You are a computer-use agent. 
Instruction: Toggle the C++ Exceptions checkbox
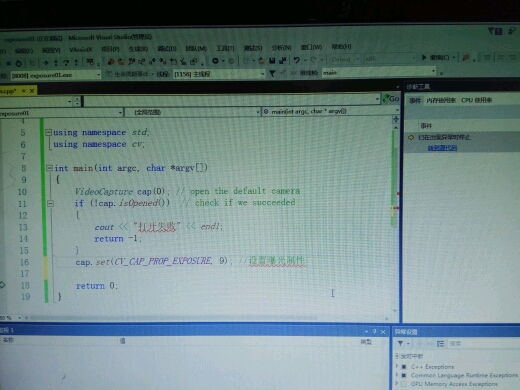[404, 367]
